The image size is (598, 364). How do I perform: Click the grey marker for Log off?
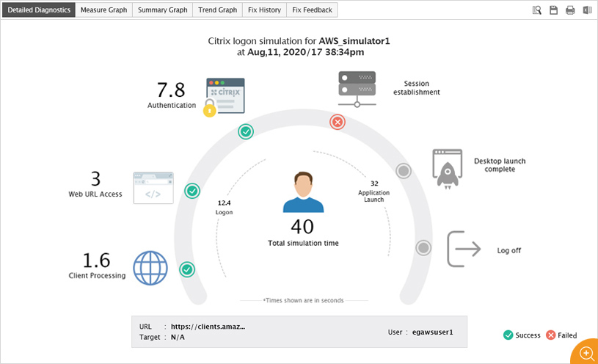point(423,247)
